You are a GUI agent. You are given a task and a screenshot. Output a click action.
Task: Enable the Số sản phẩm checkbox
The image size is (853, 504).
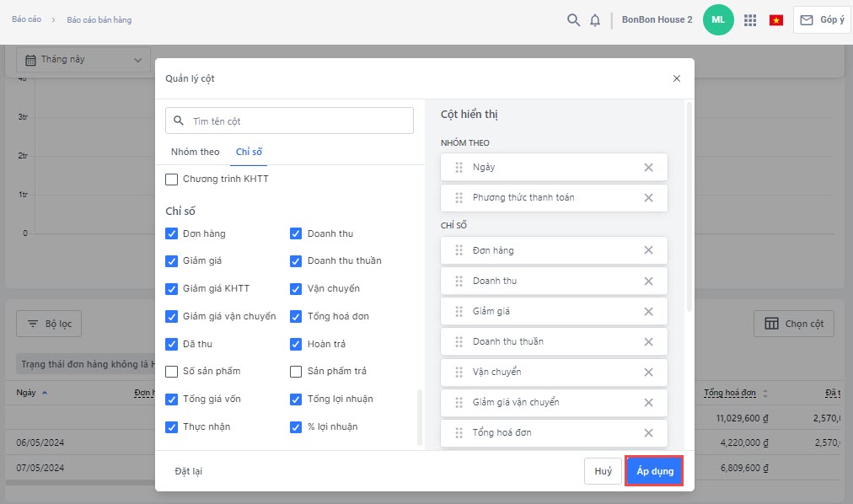pyautogui.click(x=172, y=372)
